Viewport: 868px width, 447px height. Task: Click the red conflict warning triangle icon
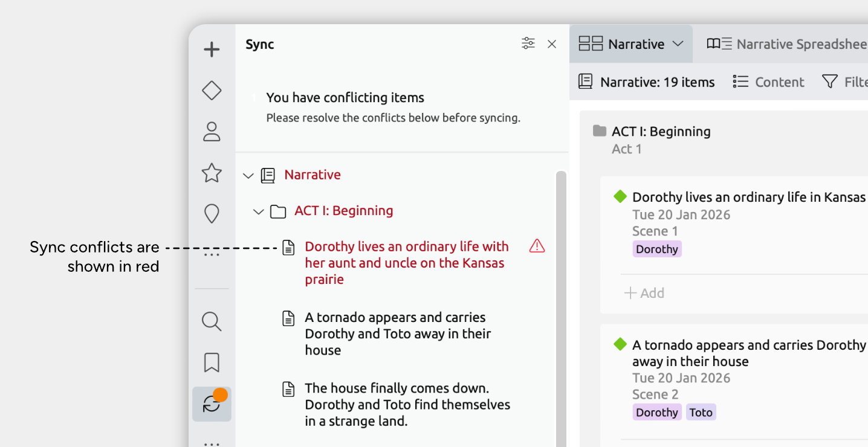(537, 246)
